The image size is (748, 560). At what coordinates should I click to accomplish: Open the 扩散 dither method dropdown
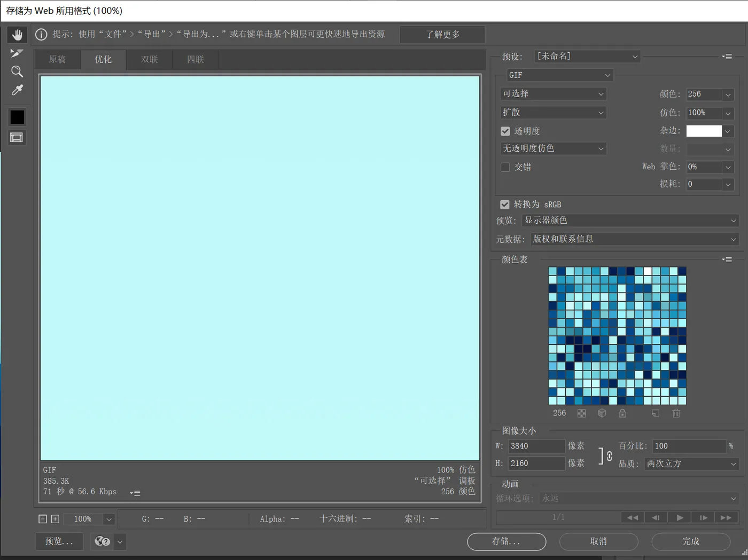pyautogui.click(x=553, y=113)
